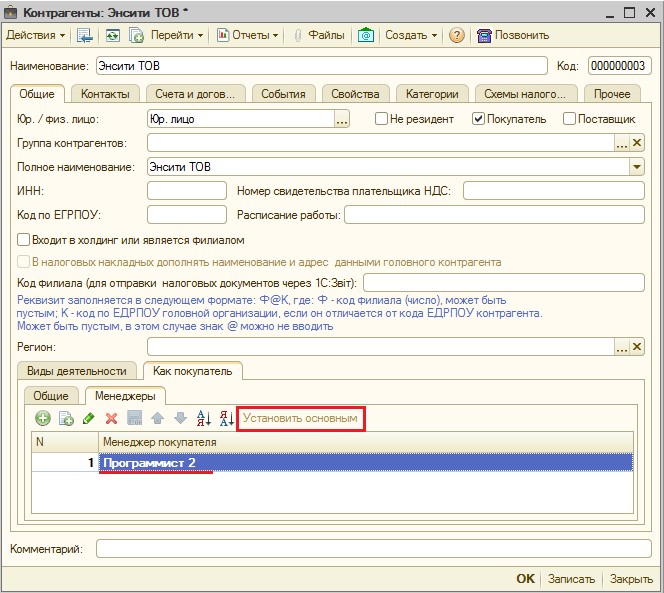Click the ИНН input field
The image size is (664, 593).
187,191
